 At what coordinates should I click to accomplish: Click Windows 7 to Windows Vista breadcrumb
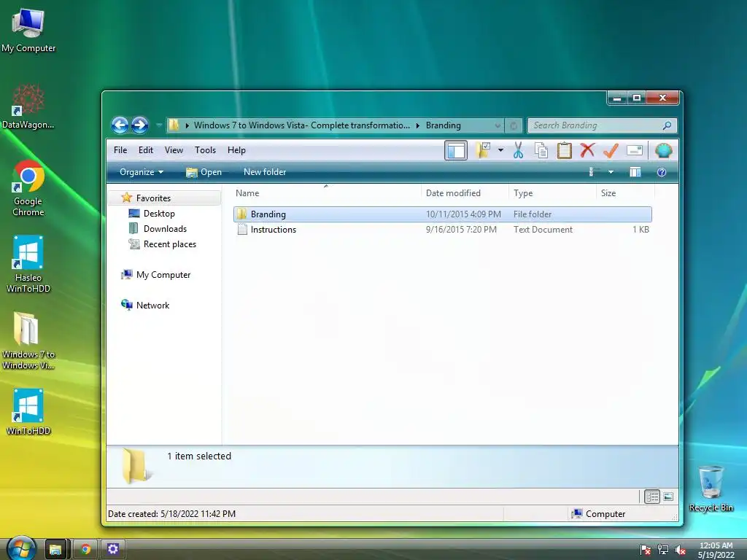click(x=301, y=125)
